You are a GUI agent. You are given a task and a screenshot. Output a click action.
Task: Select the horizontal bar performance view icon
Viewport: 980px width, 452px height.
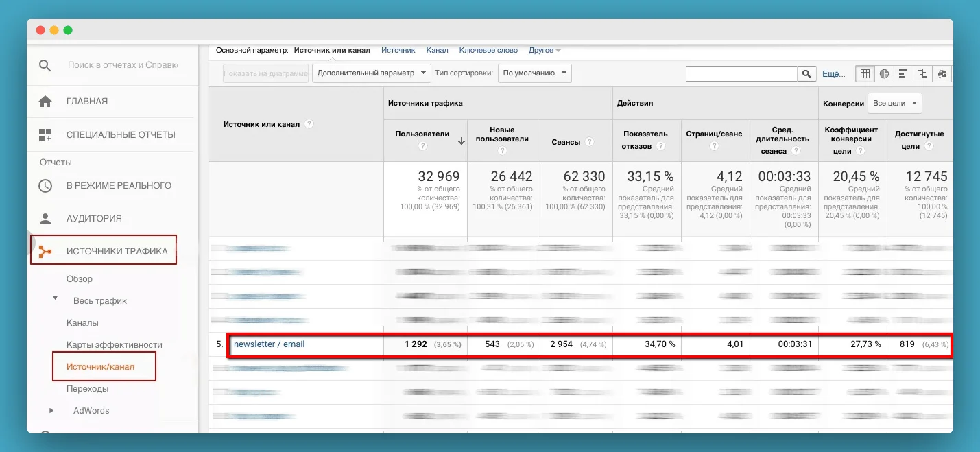click(903, 73)
